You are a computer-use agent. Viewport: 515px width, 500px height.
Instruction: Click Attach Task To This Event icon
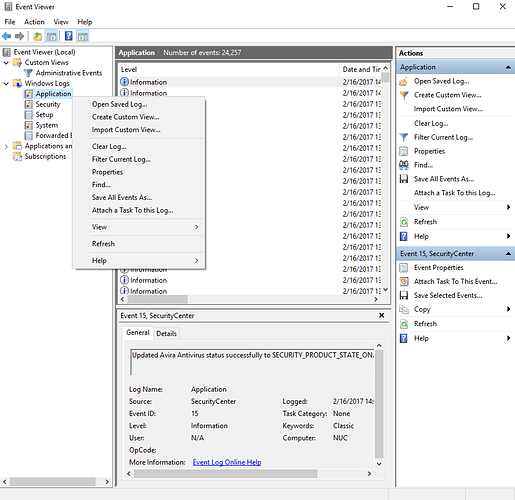point(404,282)
